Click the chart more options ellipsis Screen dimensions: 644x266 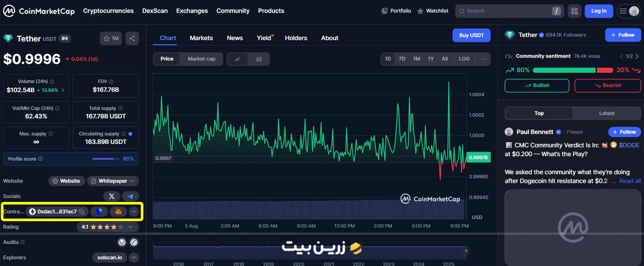click(x=483, y=59)
